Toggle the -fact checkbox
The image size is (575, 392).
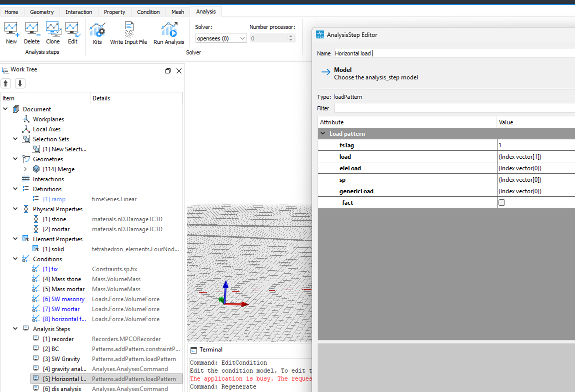click(501, 202)
